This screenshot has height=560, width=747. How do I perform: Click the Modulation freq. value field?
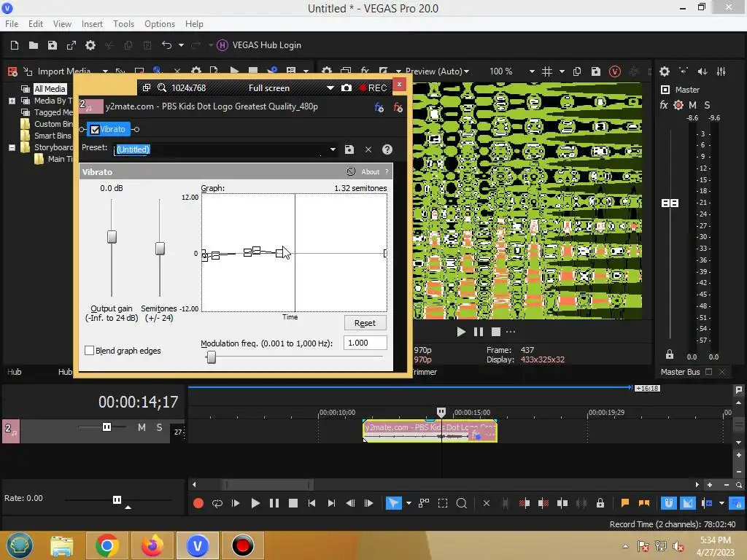click(365, 343)
